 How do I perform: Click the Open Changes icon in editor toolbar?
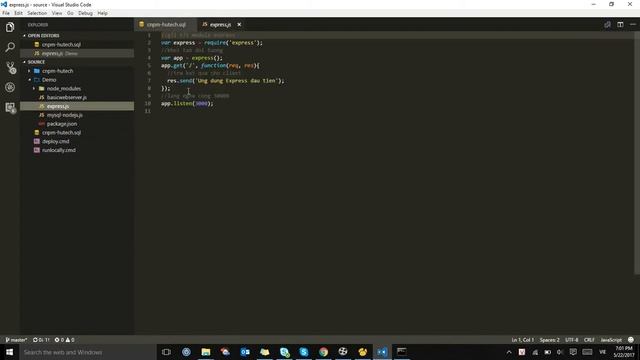tap(607, 24)
